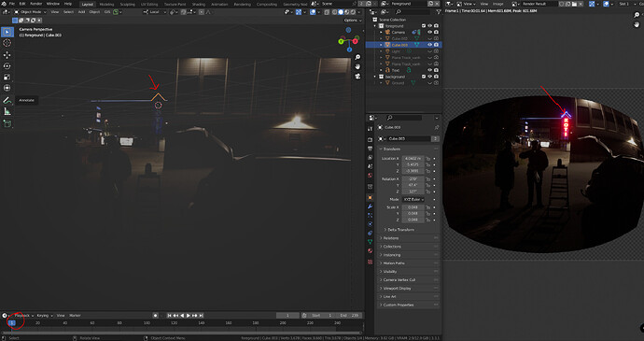This screenshot has width=644, height=341.
Task: Click the Blender logo icon
Action: pos(4,4)
